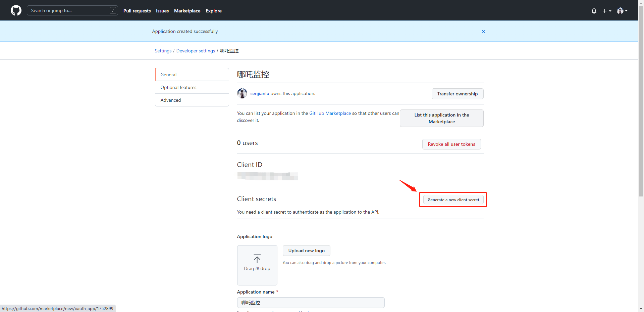
Task: Click the blurred Client ID value
Action: pos(267,176)
